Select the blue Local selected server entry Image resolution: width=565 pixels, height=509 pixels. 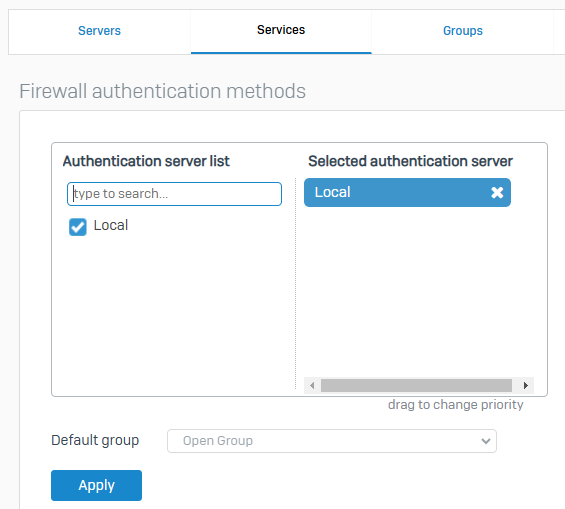(x=408, y=192)
